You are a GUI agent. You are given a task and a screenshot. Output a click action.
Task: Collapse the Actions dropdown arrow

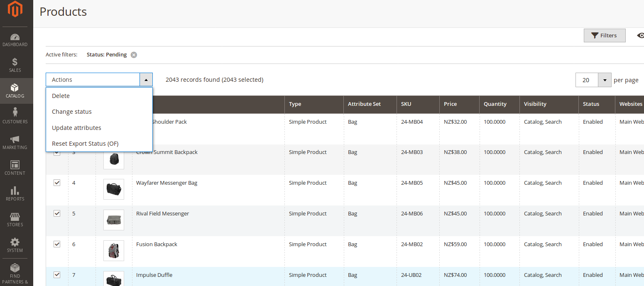point(146,79)
